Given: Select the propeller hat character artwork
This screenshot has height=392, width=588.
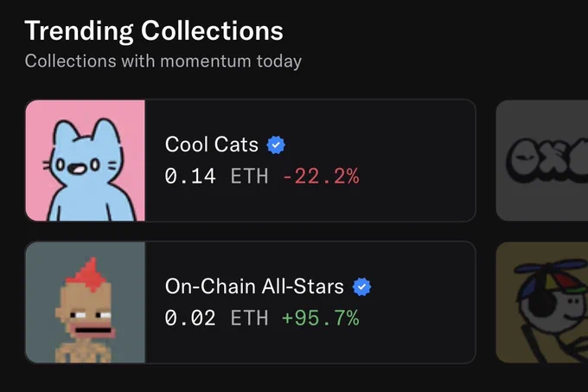Looking at the screenshot, I should point(542,302).
